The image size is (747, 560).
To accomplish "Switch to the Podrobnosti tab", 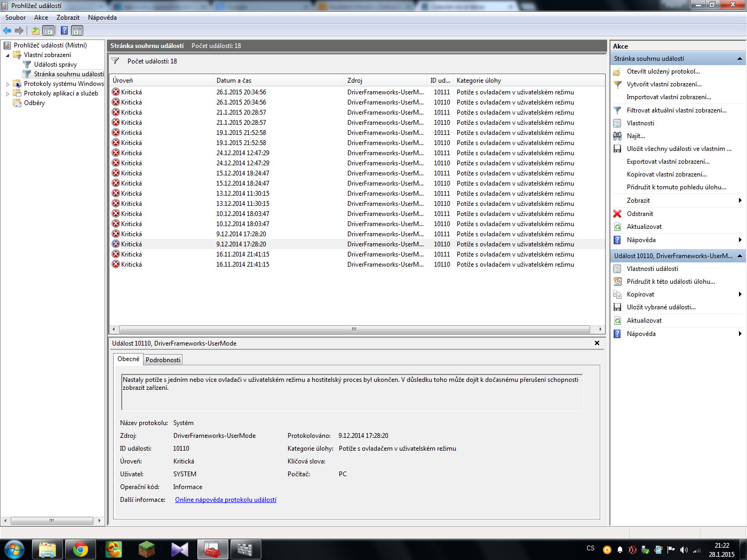I will 163,360.
